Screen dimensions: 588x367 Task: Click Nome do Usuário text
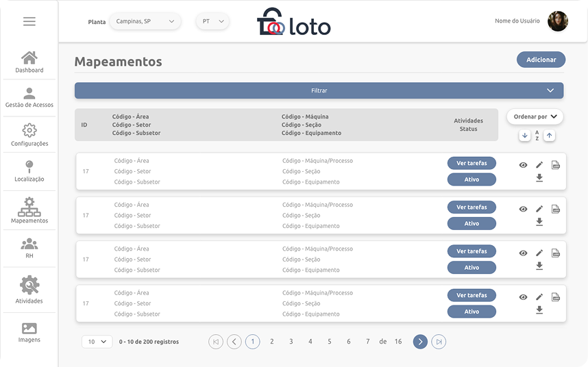(x=517, y=21)
